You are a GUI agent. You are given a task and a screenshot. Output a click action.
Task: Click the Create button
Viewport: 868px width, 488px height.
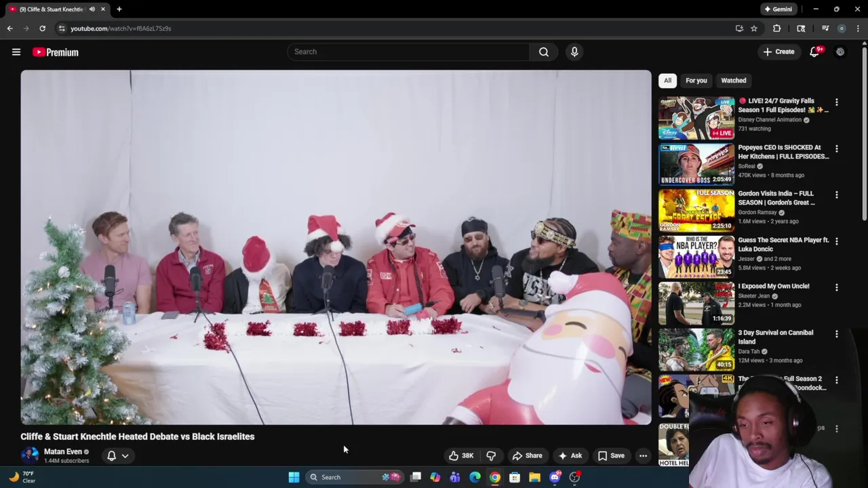[778, 52]
